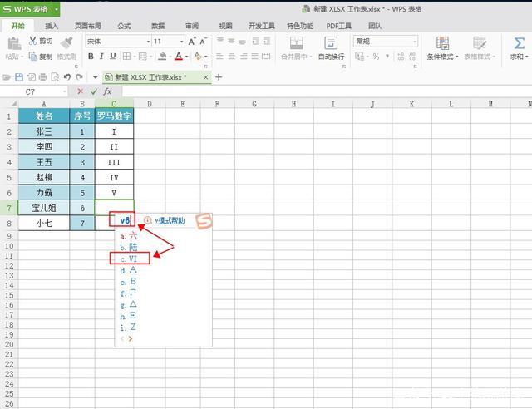Select candidate a. 六
Screen dimensions: 532x409
(x=129, y=236)
